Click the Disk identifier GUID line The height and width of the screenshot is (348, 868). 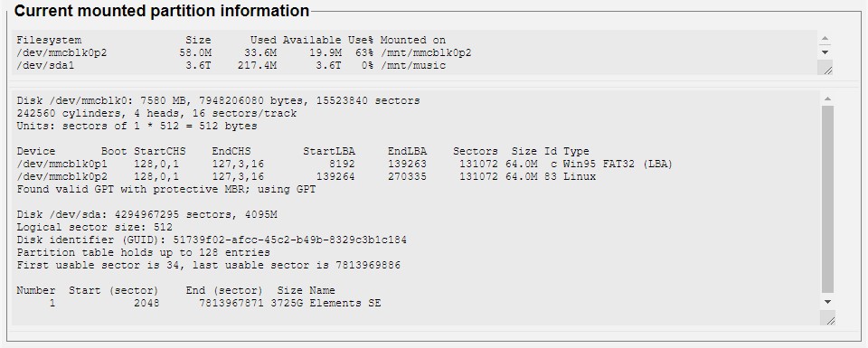pos(212,240)
